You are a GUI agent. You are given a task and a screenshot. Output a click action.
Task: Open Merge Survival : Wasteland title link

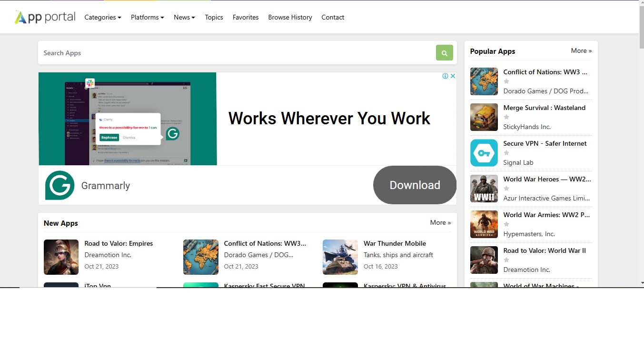545,108
